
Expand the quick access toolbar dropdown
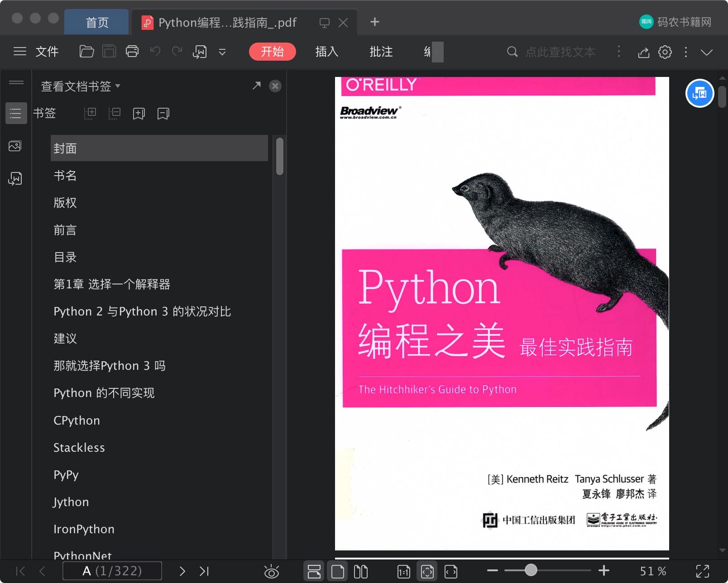tap(222, 52)
